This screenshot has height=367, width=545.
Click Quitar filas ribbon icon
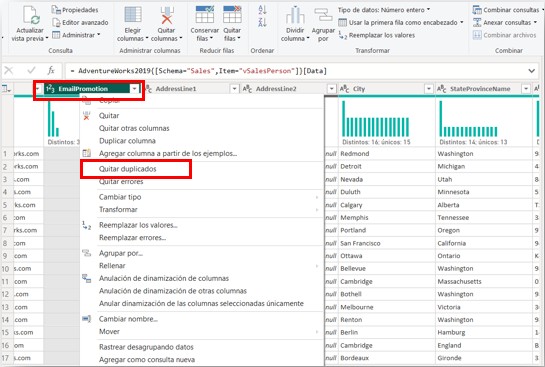click(232, 15)
